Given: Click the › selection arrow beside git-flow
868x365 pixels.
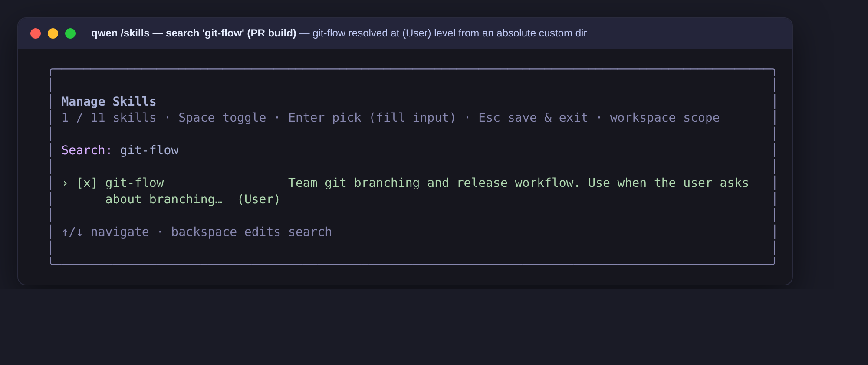Looking at the screenshot, I should (x=65, y=183).
